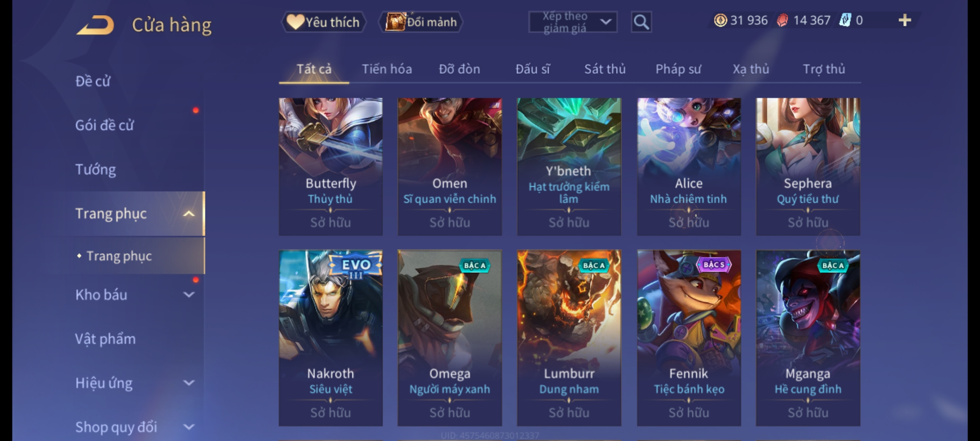Switch to the Sát thủ tab
Viewport: 980px width, 441px height.
click(605, 69)
